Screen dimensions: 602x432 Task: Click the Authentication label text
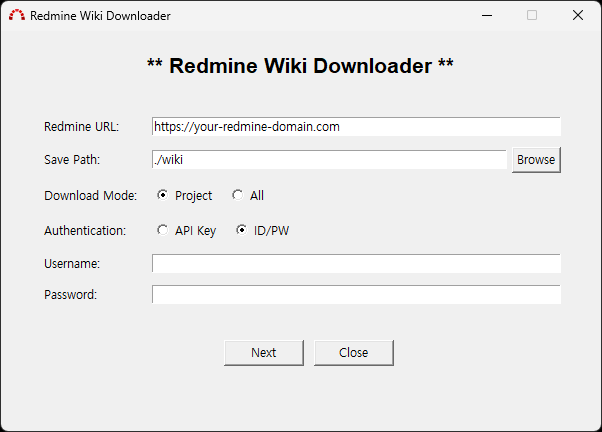click(x=85, y=231)
